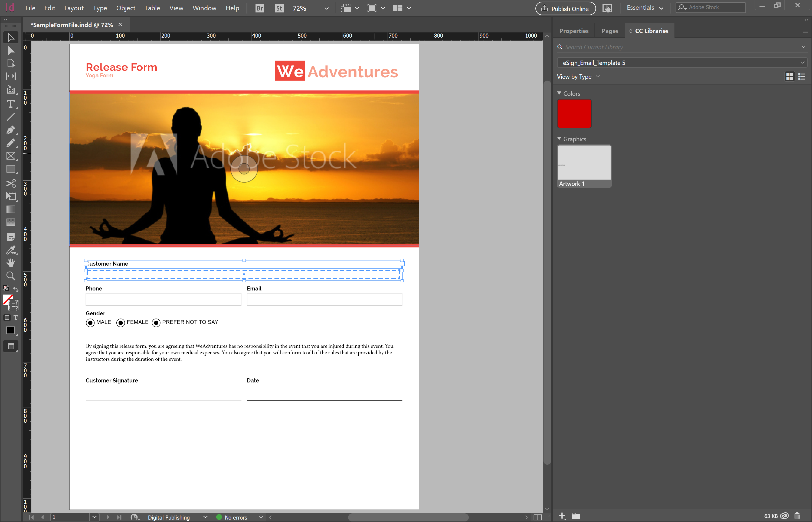Pick the Scissors tool

[11, 183]
